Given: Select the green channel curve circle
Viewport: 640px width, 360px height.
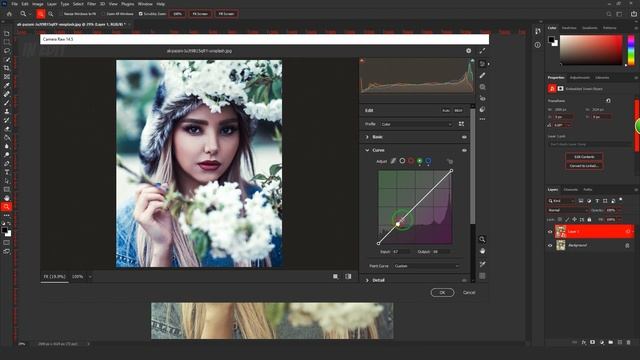Looking at the screenshot, I should coord(419,161).
